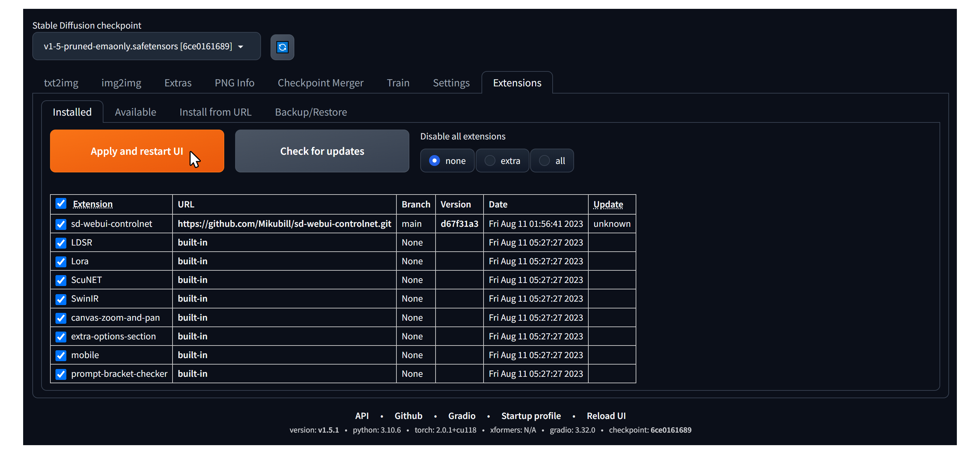This screenshot has width=980, height=454.
Task: Toggle the ScuNET extension checkbox
Action: [61, 280]
